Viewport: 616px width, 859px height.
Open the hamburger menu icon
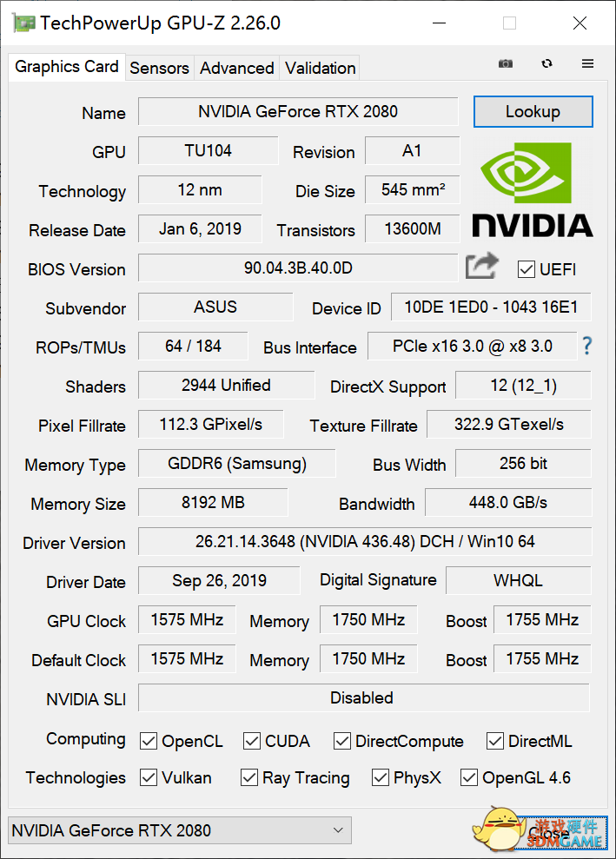[588, 64]
